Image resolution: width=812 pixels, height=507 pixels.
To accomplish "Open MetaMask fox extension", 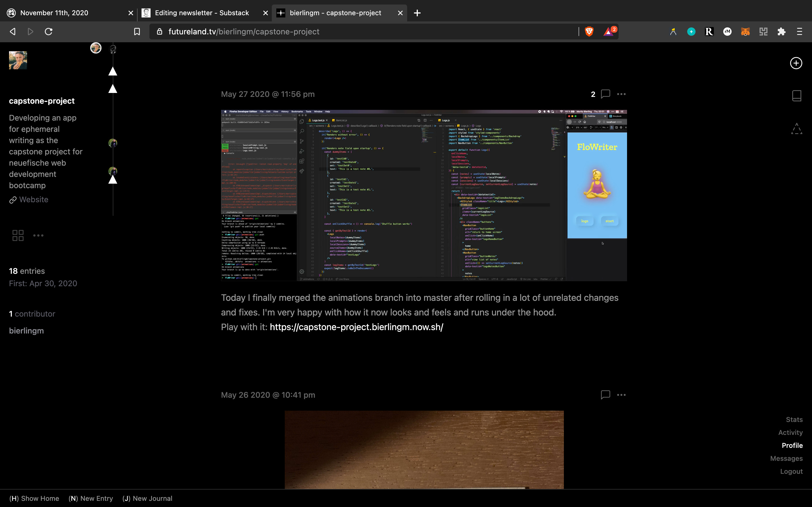I will (x=745, y=32).
